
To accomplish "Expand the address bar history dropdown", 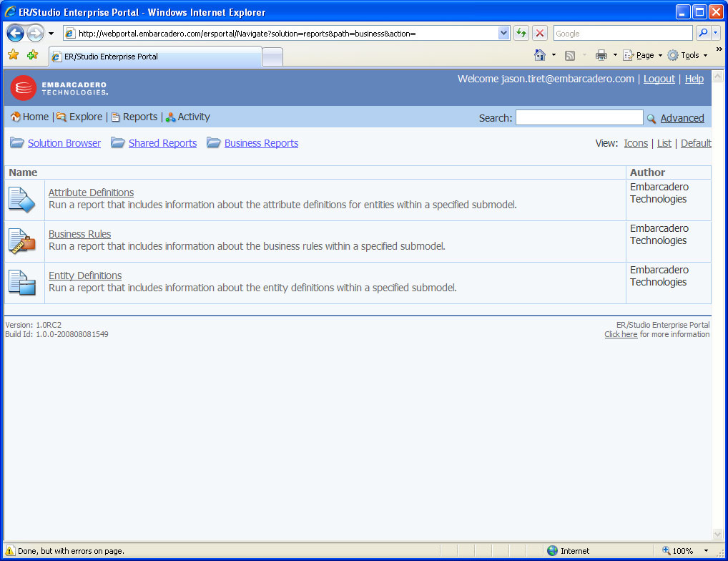I will [x=503, y=33].
